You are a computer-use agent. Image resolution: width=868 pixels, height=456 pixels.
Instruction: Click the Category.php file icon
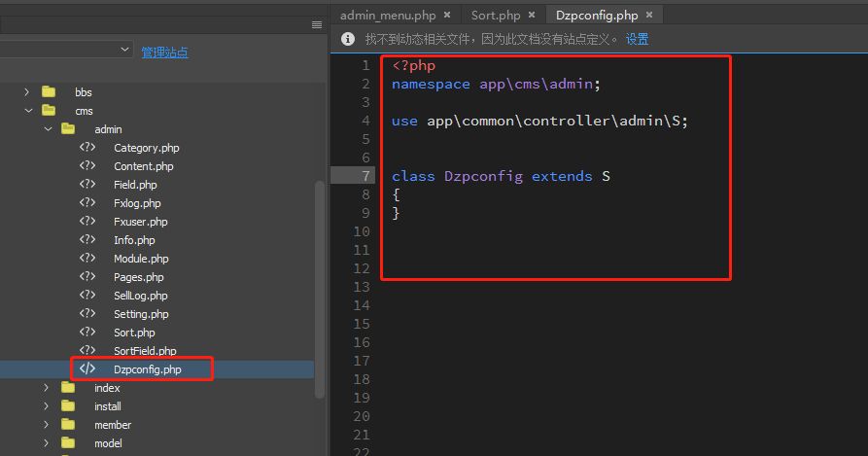tap(87, 148)
